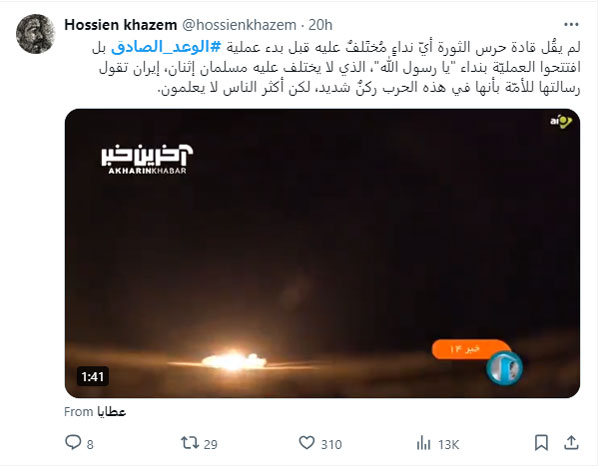
Task: View analytics bar chart icon
Action: tap(423, 443)
